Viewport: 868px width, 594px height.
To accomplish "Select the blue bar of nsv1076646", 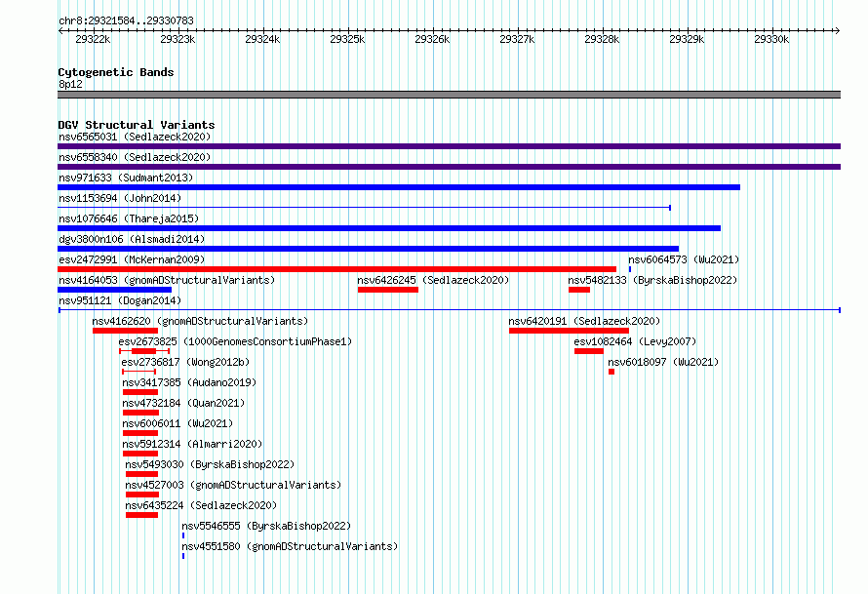I will (389, 228).
